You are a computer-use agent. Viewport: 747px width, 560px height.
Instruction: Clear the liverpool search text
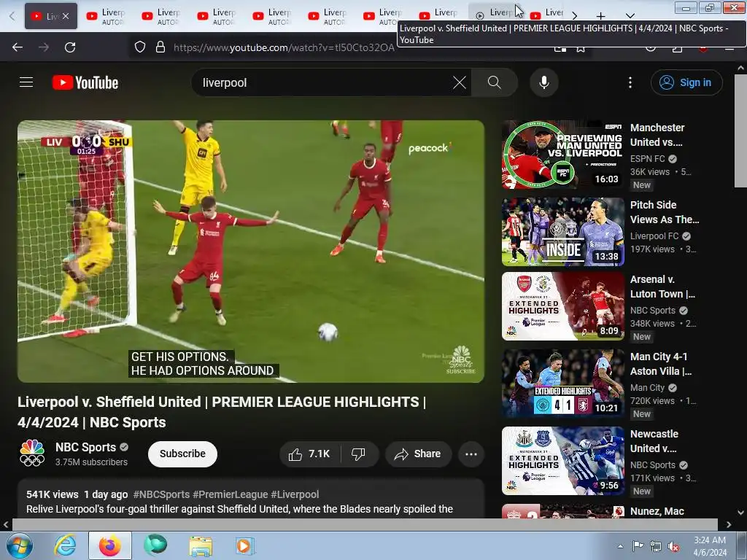point(460,82)
